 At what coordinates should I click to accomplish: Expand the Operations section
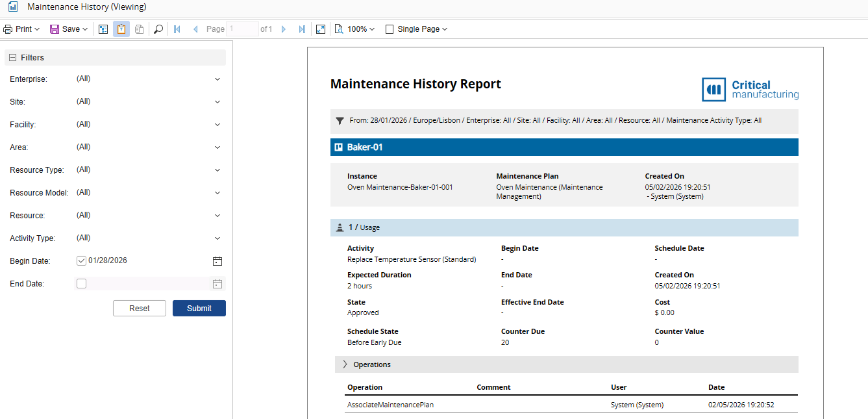344,364
